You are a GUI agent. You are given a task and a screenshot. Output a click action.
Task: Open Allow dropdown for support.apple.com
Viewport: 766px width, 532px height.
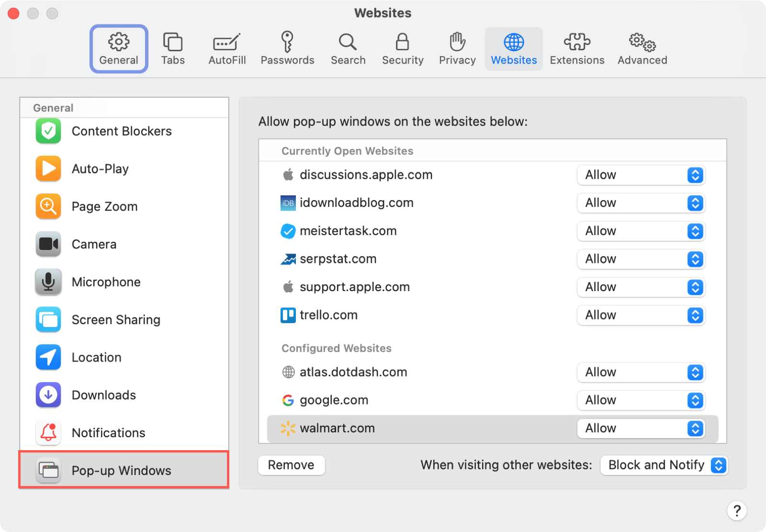point(641,287)
